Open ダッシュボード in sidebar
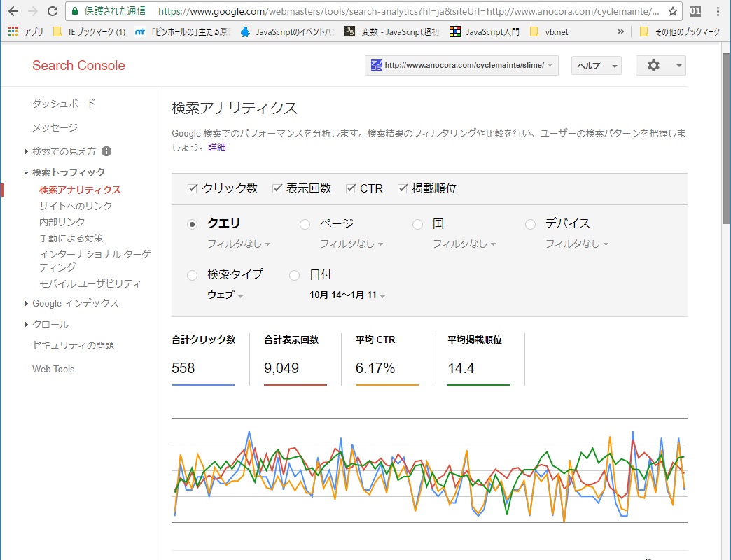The image size is (731, 560). [64, 104]
